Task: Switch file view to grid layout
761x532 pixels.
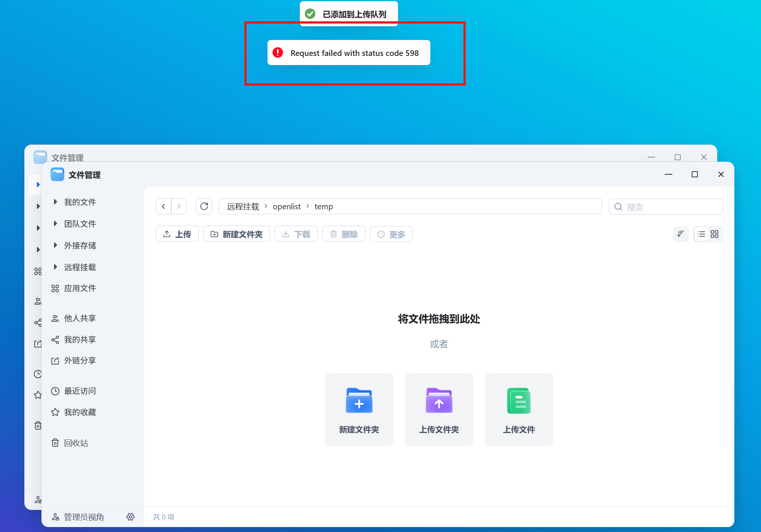Action: (714, 234)
